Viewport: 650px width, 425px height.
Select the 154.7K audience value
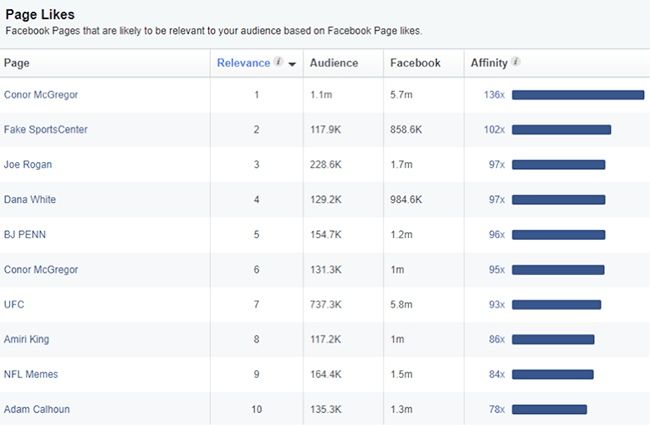pyautogui.click(x=325, y=235)
